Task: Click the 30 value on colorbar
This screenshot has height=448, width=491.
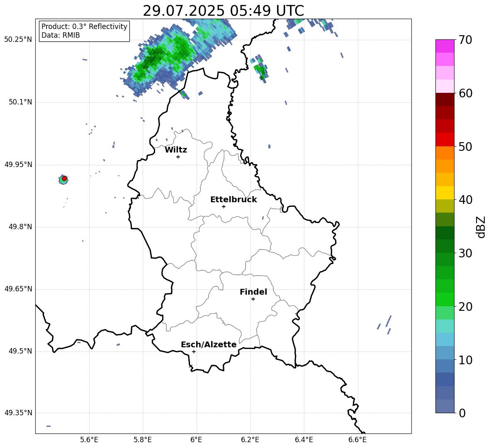Action: (465, 253)
